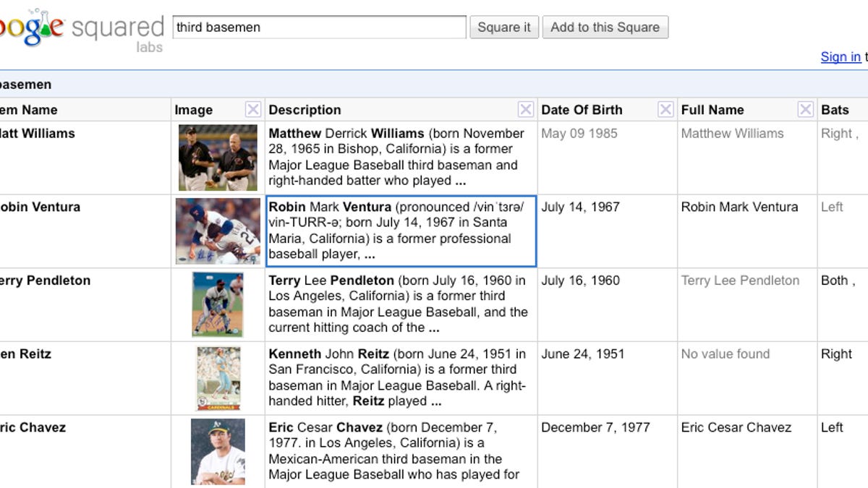Remove the Image column via its X icon
The height and width of the screenshot is (488, 868).
(x=252, y=110)
